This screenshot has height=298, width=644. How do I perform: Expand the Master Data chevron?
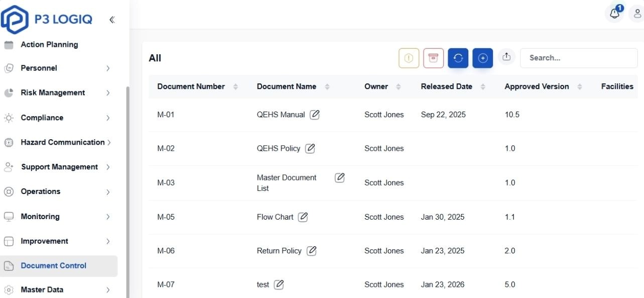pos(108,290)
